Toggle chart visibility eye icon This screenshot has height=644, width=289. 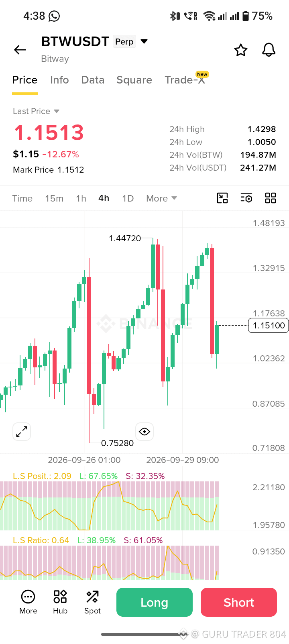(144, 432)
